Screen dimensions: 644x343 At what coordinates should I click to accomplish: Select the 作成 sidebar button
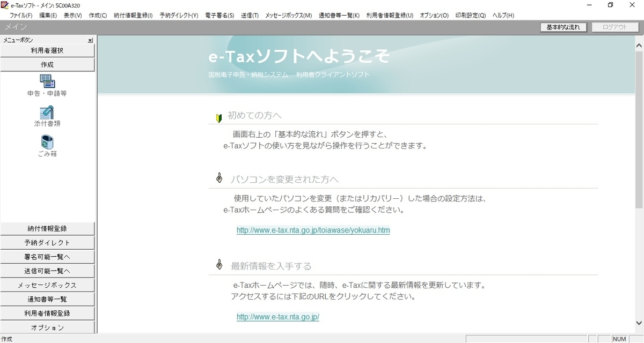click(47, 64)
